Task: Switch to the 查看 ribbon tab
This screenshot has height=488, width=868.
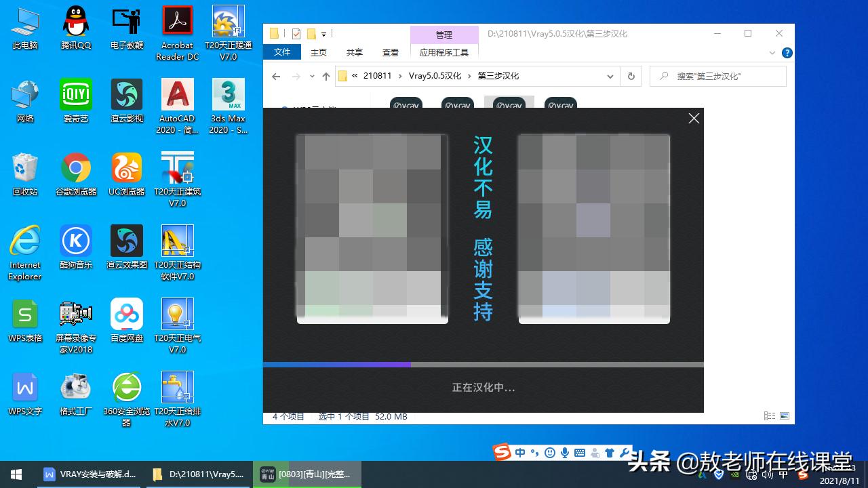Action: [x=390, y=52]
